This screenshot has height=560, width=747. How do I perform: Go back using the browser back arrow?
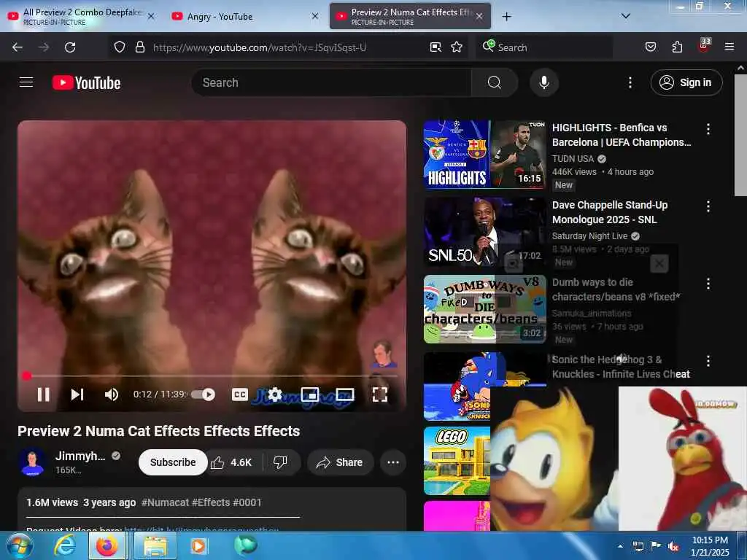18,47
